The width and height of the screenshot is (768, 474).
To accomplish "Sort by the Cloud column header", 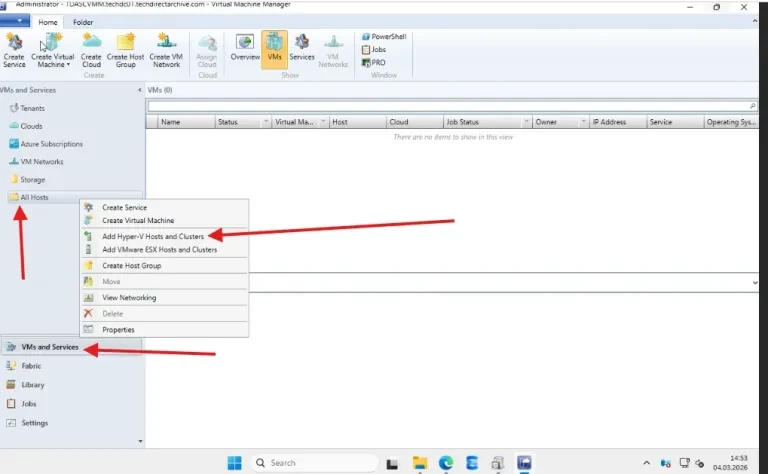I will pyautogui.click(x=414, y=122).
